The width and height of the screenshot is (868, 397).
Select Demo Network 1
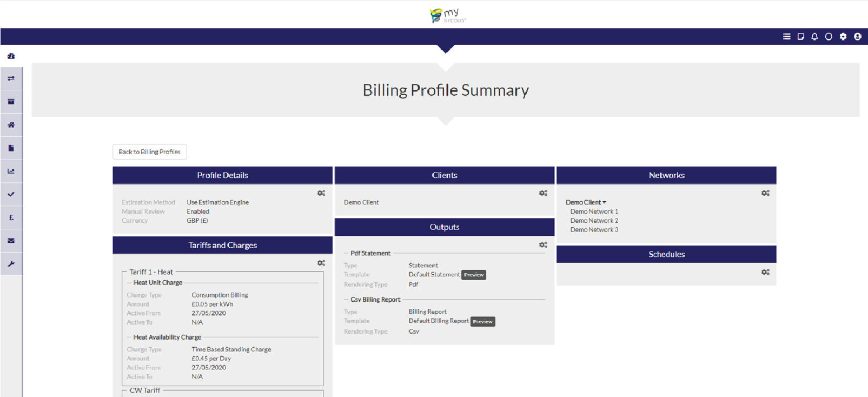click(x=594, y=211)
